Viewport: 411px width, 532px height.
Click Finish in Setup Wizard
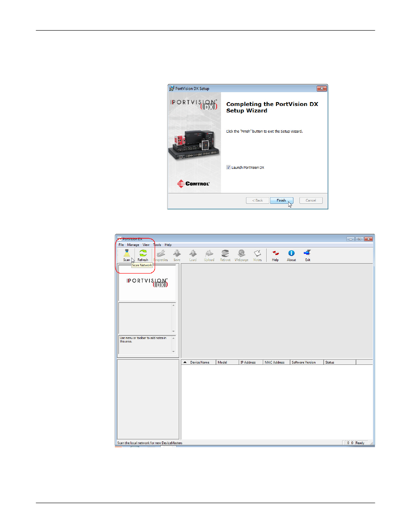pos(281,200)
